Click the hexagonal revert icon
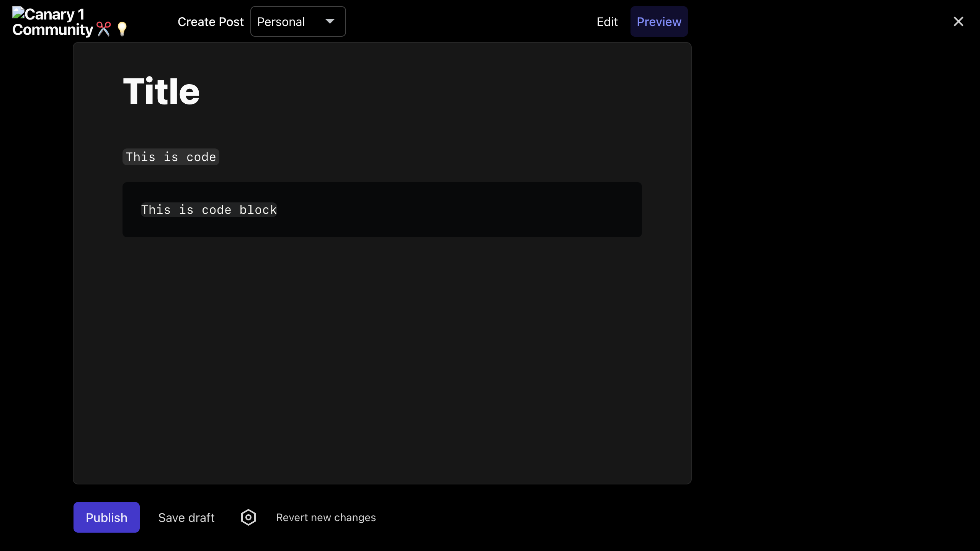 click(x=248, y=517)
